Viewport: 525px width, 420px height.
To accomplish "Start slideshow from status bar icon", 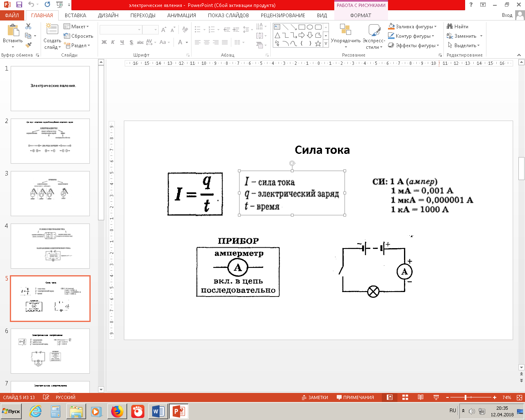I will (x=436, y=397).
